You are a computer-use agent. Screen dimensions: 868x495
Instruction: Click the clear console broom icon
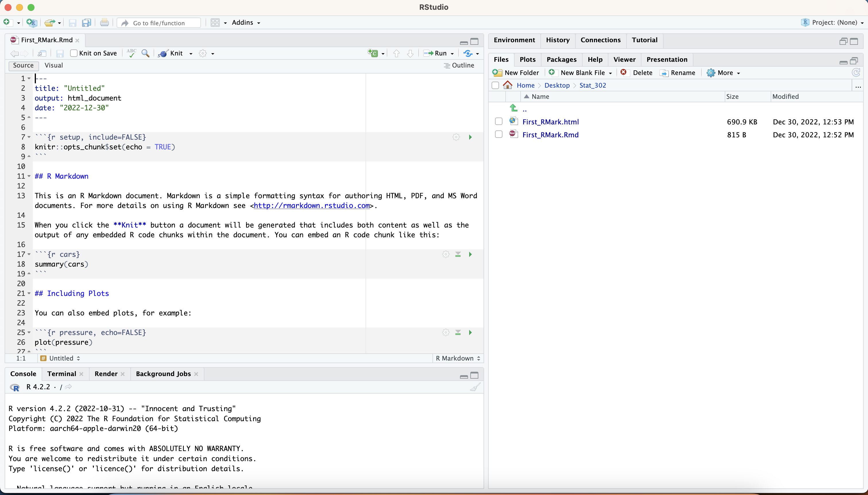point(475,387)
